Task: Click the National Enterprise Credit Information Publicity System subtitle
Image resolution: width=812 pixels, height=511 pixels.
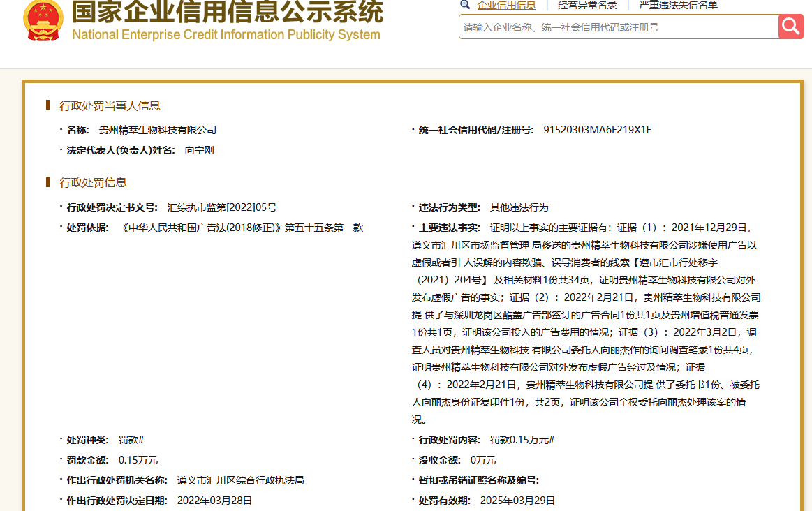Action: [226, 35]
